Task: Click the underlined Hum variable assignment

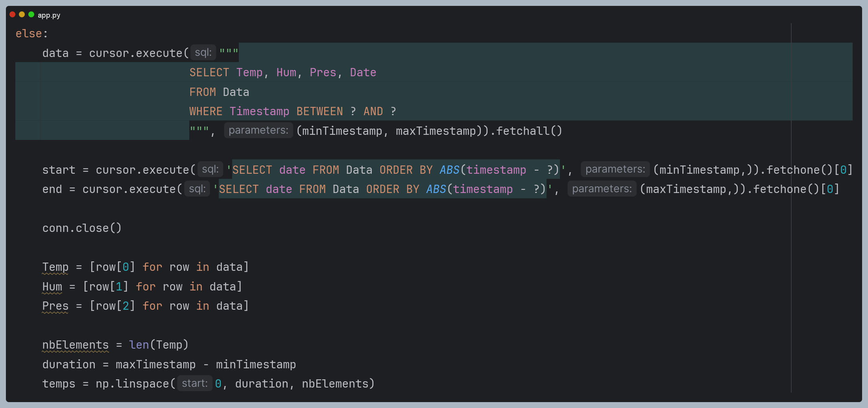Action: tap(52, 287)
